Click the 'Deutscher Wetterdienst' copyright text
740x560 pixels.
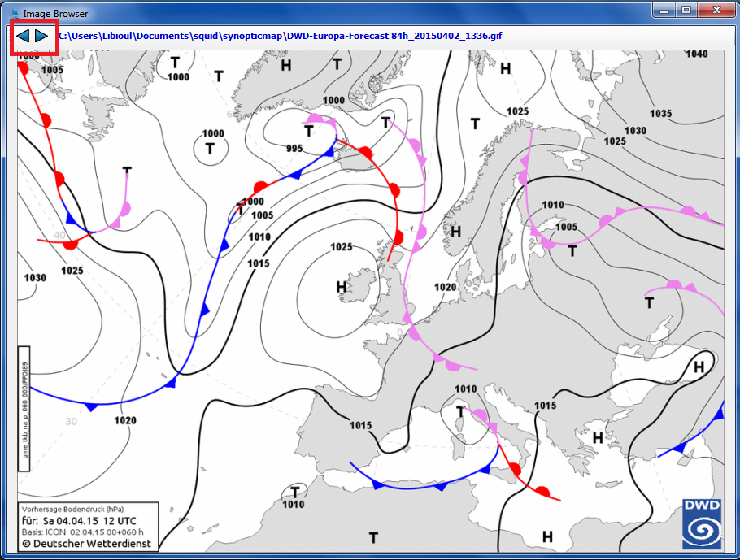tap(75, 543)
